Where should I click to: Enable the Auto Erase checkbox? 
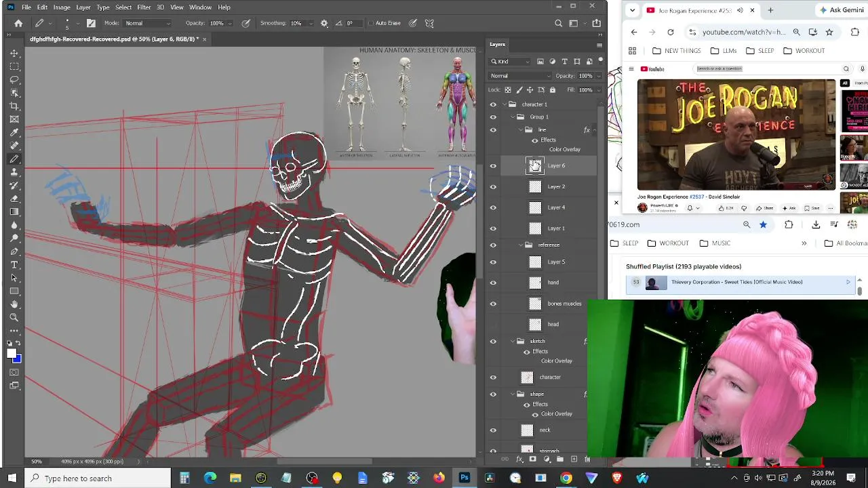[371, 23]
